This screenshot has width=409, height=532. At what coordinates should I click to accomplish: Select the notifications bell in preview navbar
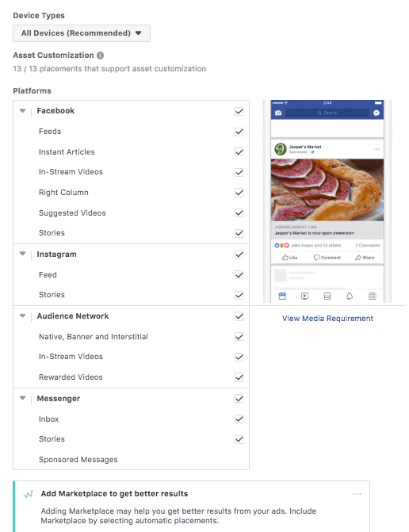pyautogui.click(x=350, y=297)
